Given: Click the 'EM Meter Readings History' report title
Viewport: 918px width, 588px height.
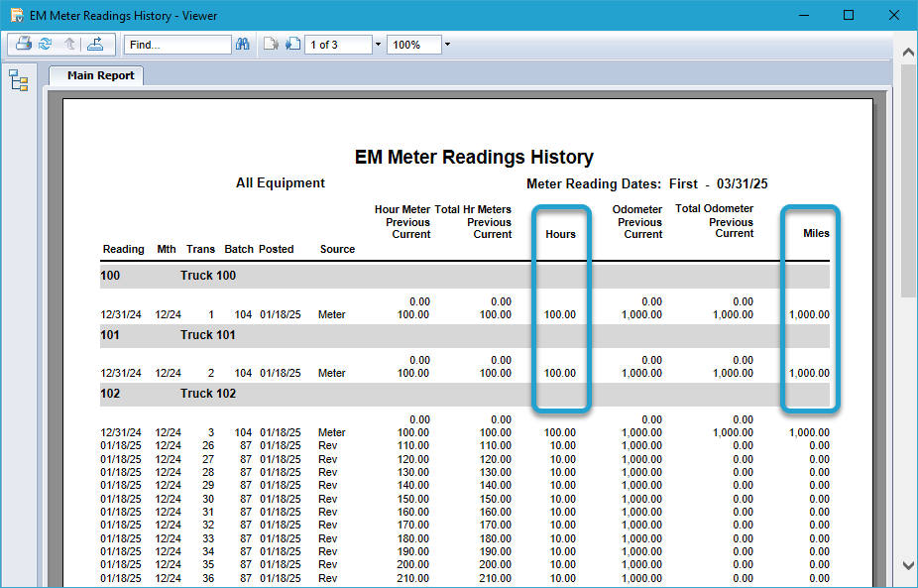Looking at the screenshot, I should (x=474, y=157).
